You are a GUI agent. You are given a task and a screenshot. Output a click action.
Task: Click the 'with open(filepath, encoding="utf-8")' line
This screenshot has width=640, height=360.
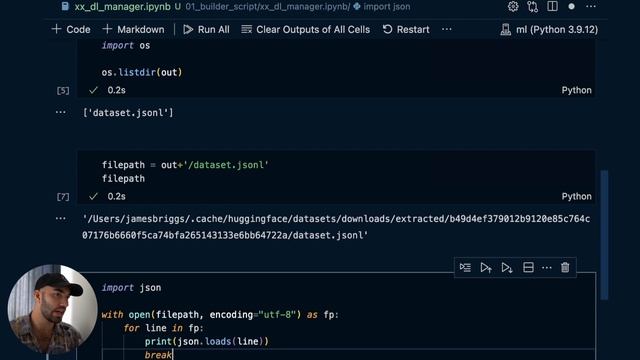tap(220, 315)
